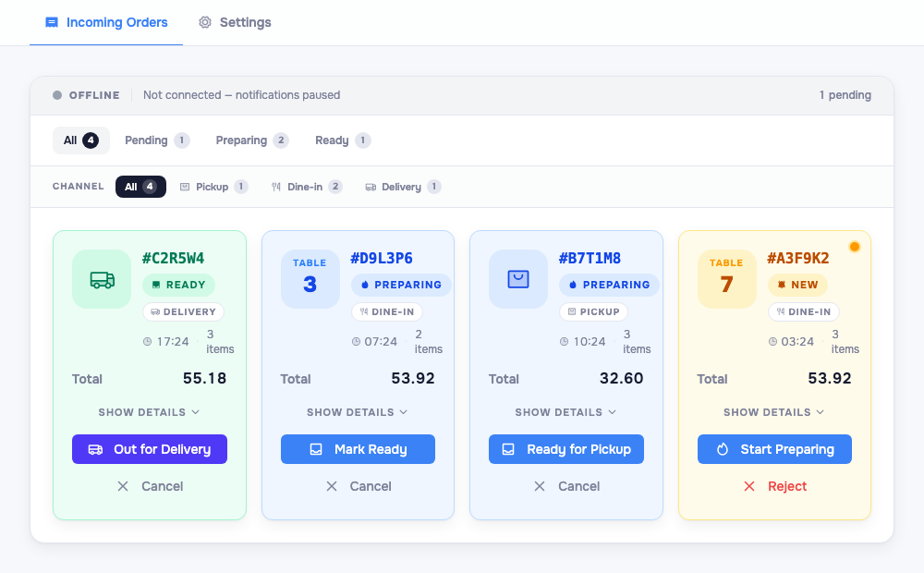Click the NEW status badge on #A3F9K2
The height and width of the screenshot is (573, 924).
(797, 285)
